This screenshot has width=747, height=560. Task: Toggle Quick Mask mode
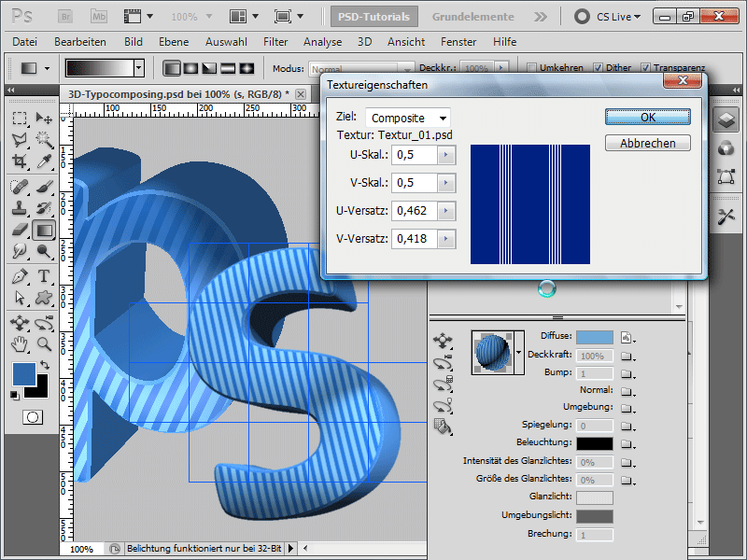pos(33,417)
